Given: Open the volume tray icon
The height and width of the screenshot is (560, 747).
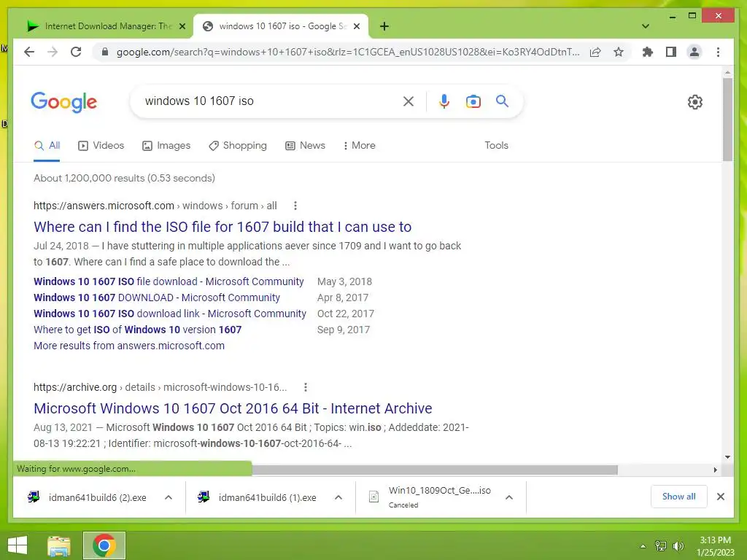Looking at the screenshot, I should pyautogui.click(x=678, y=546).
